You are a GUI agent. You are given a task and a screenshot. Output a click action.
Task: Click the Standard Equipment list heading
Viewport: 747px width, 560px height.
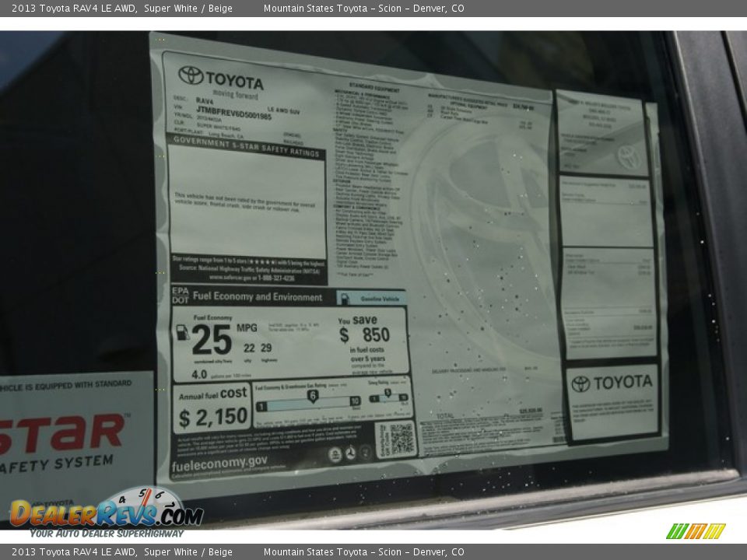(374, 87)
